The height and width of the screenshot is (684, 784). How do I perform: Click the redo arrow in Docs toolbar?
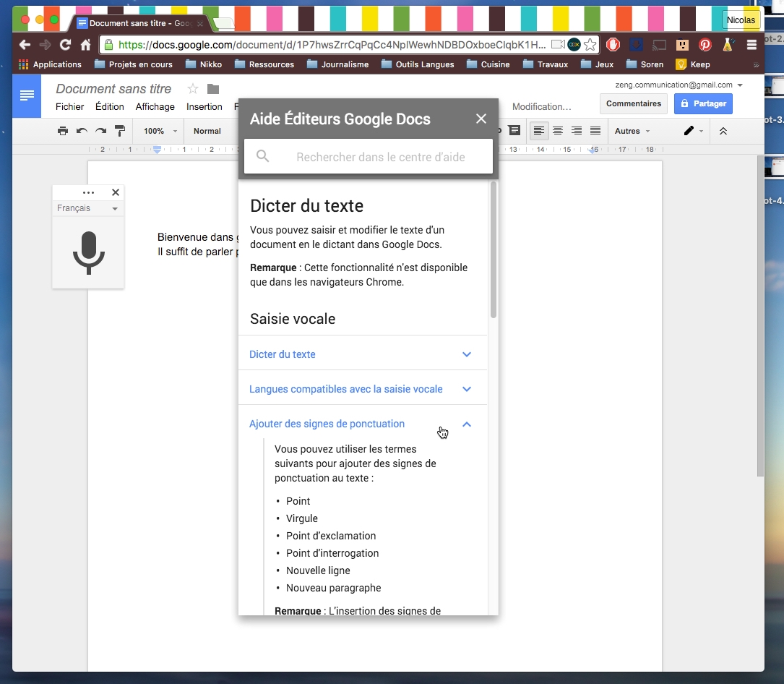pyautogui.click(x=100, y=131)
